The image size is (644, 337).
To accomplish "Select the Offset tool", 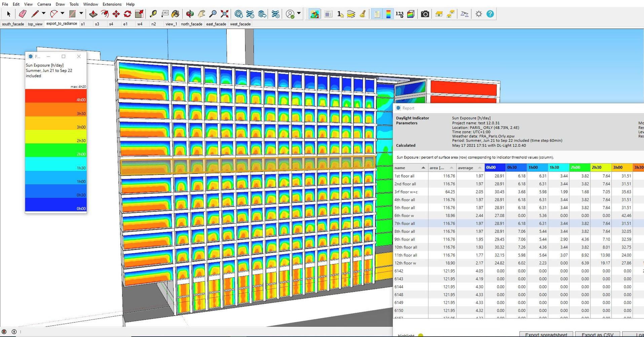I will tap(105, 14).
